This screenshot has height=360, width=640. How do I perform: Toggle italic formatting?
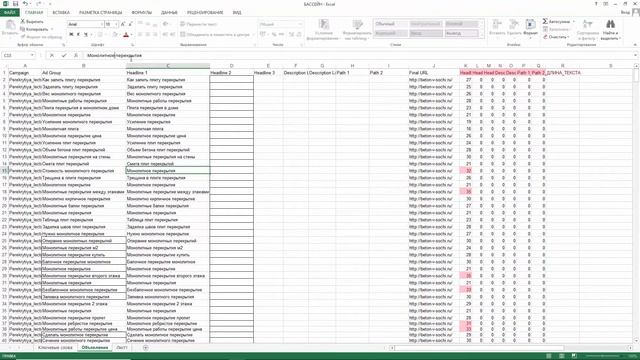point(78,35)
